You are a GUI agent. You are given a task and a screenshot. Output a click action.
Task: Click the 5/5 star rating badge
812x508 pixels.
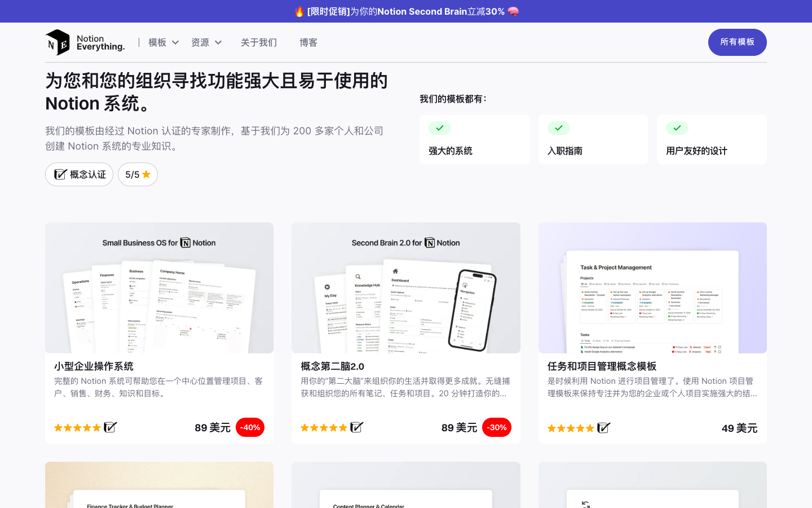[138, 174]
